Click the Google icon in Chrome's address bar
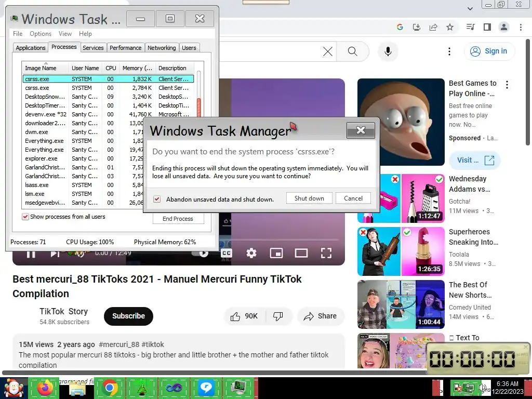 click(400, 27)
